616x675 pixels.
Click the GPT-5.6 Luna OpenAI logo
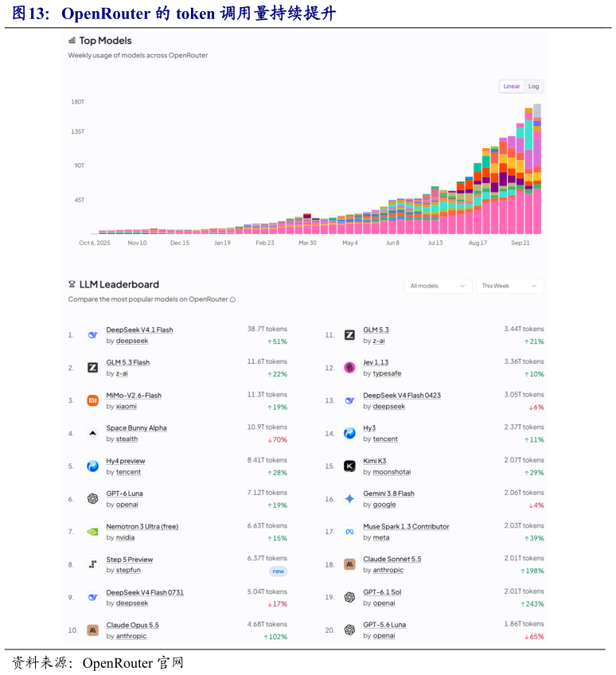point(349,630)
